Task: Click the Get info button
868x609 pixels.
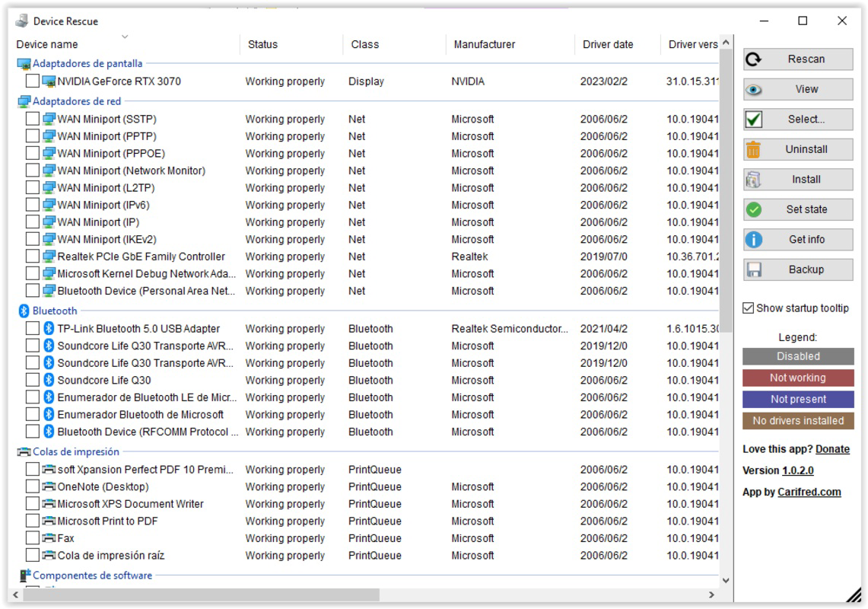Action: pos(798,239)
